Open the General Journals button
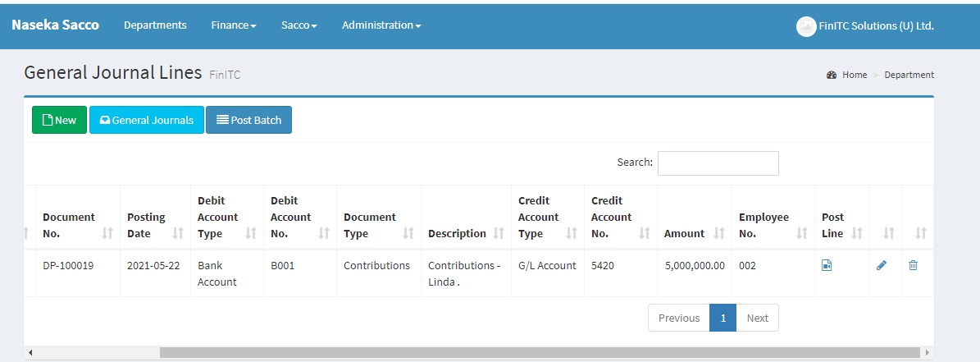The image size is (980, 362). pos(146,120)
